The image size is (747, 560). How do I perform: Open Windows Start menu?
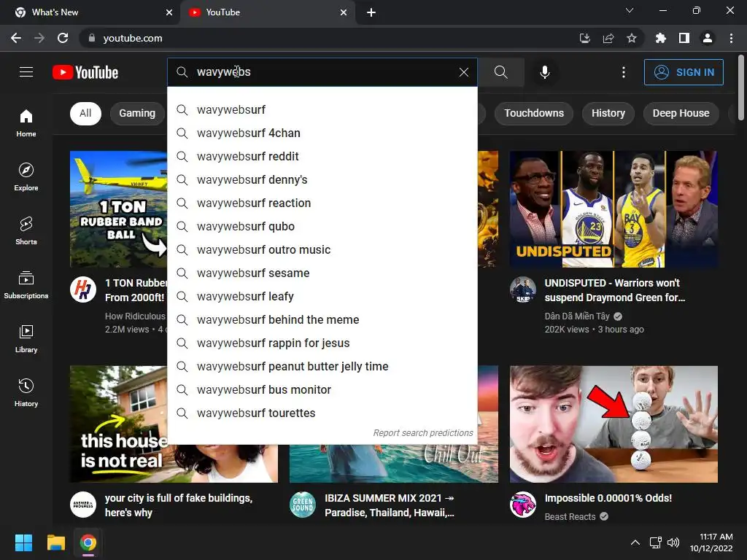(23, 542)
